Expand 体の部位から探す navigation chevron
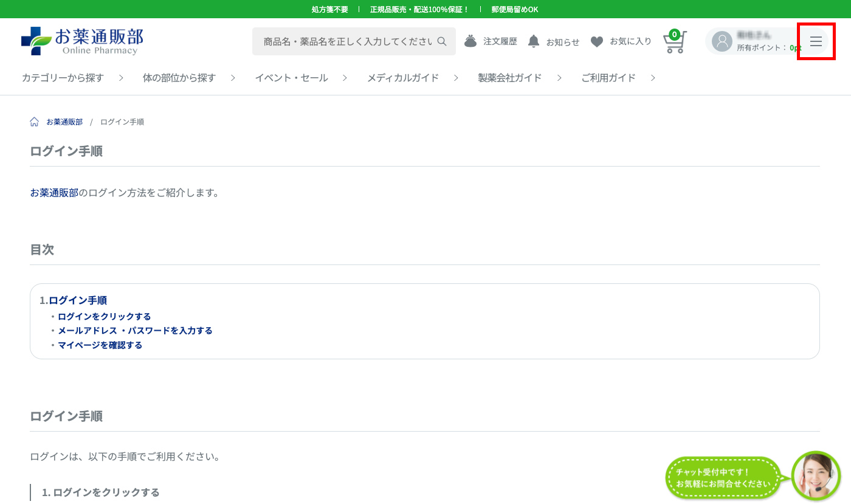The height and width of the screenshot is (504, 851). [x=232, y=78]
